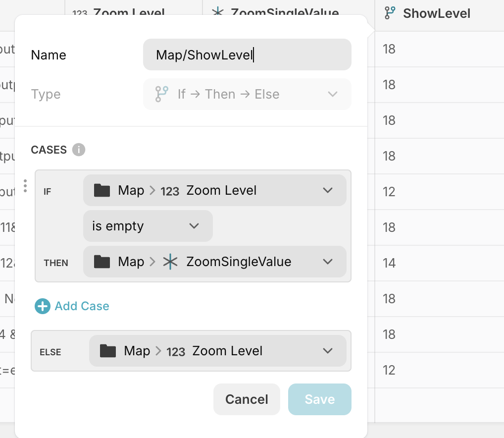Image resolution: width=504 pixels, height=438 pixels.
Task: Click the drag handle dots beside IF case
Action: click(x=25, y=186)
